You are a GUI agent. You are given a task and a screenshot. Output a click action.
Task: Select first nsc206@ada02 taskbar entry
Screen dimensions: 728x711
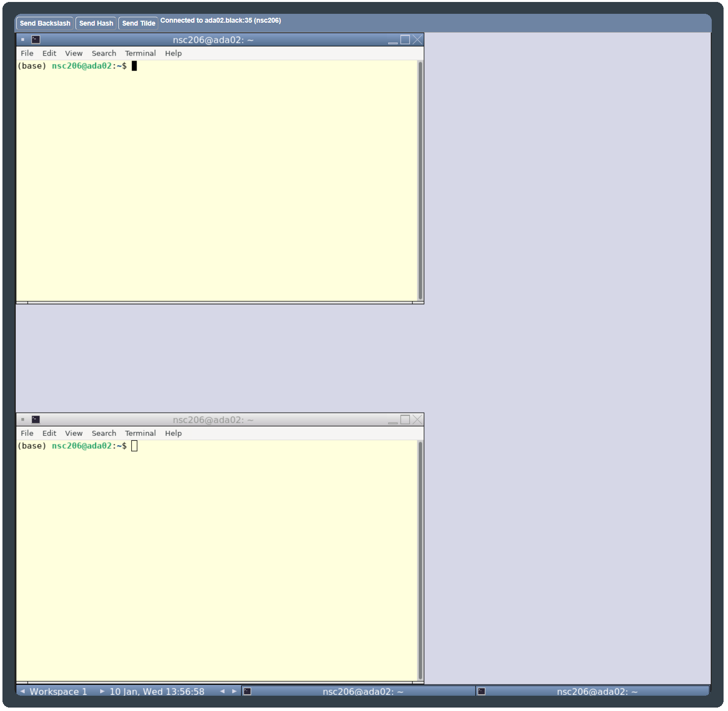point(359,692)
